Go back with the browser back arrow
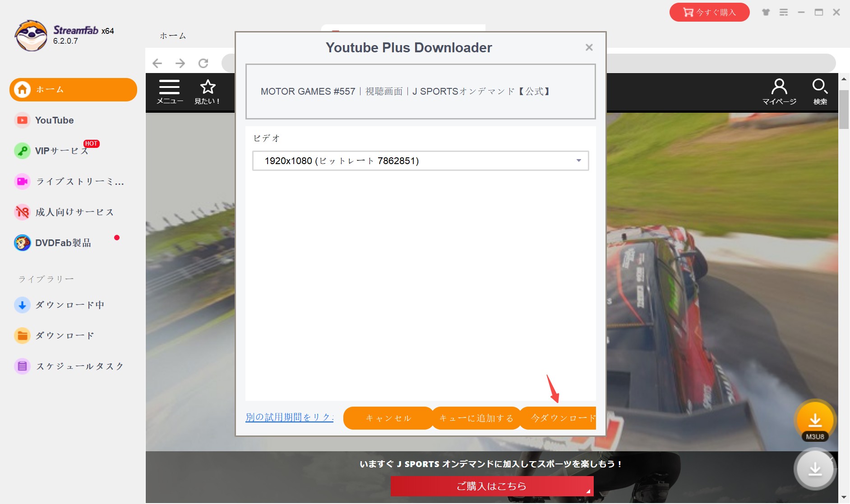The image size is (850, 504). pyautogui.click(x=157, y=63)
